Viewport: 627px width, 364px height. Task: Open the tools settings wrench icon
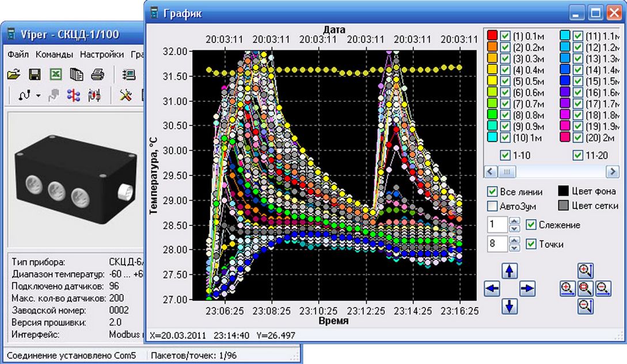126,95
